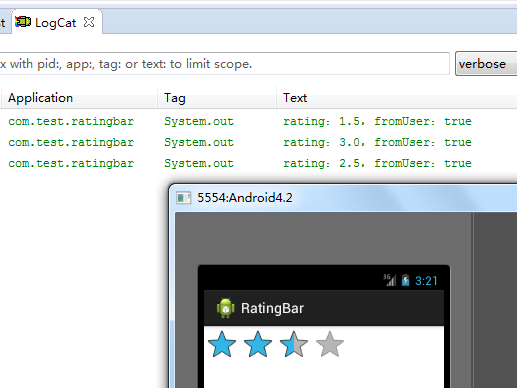Click the 3G signal strength icon
Screen dimensions: 517x388
click(x=389, y=280)
